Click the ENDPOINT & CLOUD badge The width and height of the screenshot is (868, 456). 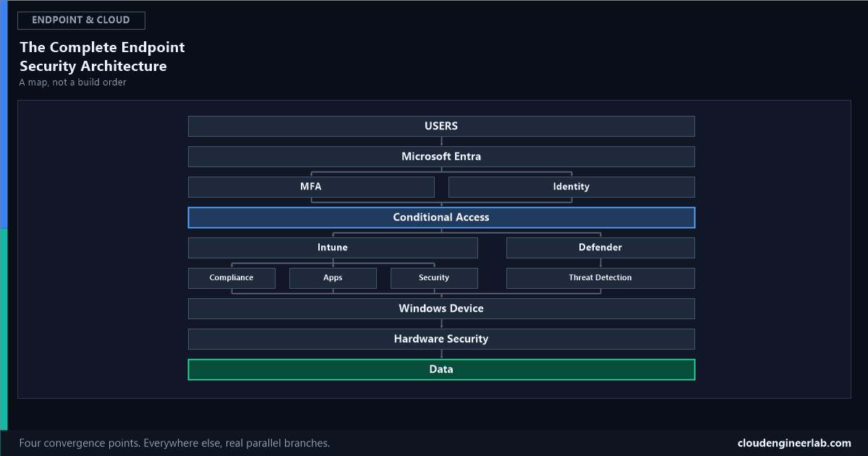click(x=81, y=20)
